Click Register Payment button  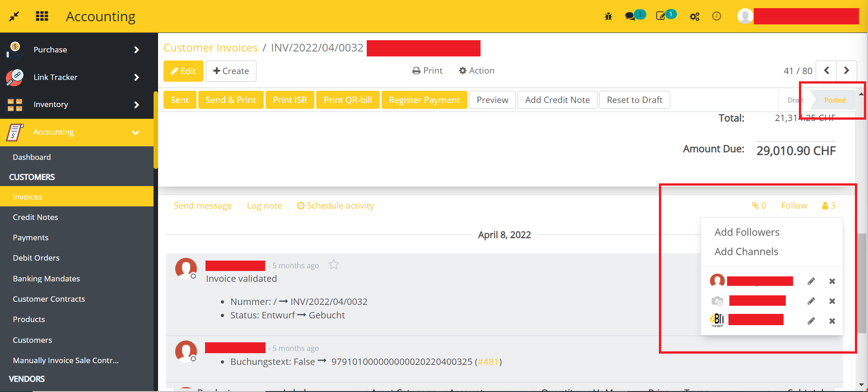coord(425,100)
